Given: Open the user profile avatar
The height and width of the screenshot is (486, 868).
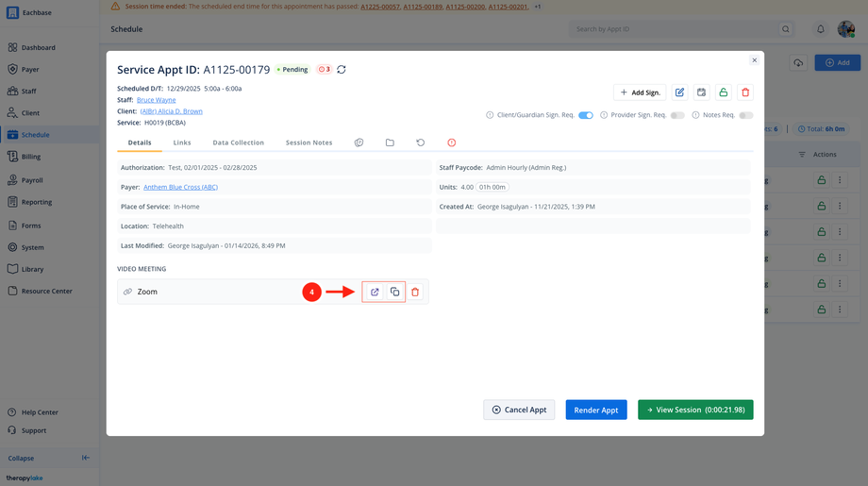Looking at the screenshot, I should point(846,29).
